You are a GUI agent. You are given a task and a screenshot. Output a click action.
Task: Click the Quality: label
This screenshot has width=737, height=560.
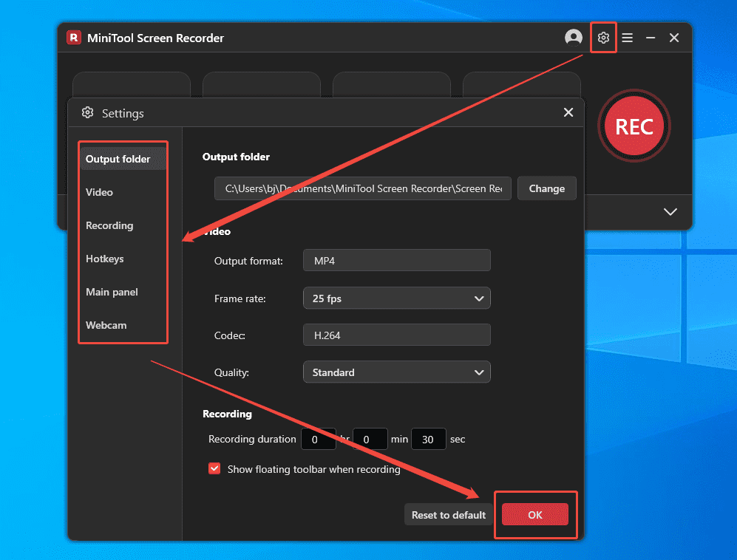tap(231, 372)
